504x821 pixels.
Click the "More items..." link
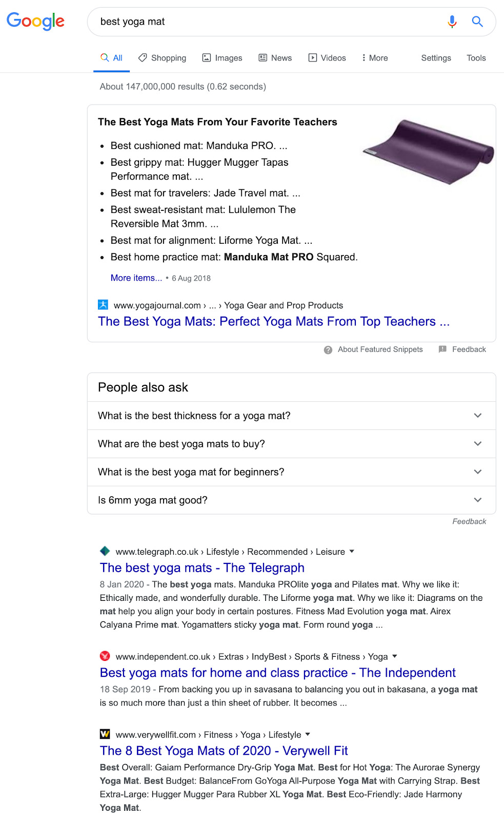(x=136, y=278)
